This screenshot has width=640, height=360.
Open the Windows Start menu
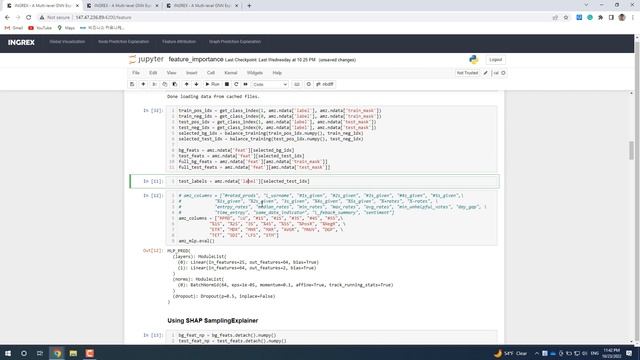coord(8,353)
